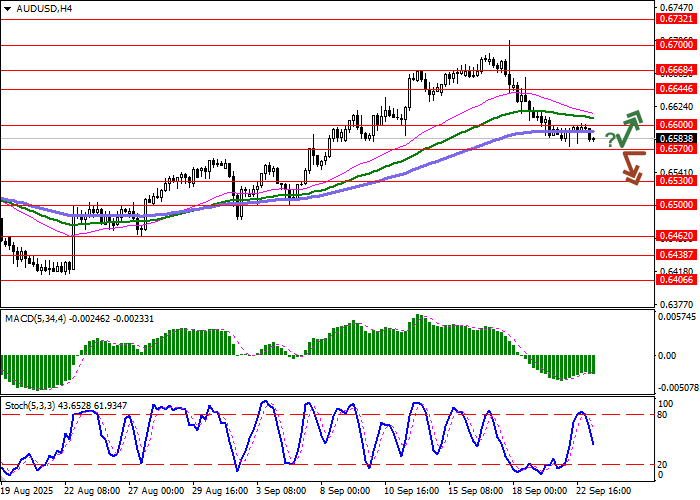Click the 22 Aug 08:00 time axis label
700x500 pixels.
pyautogui.click(x=92, y=491)
